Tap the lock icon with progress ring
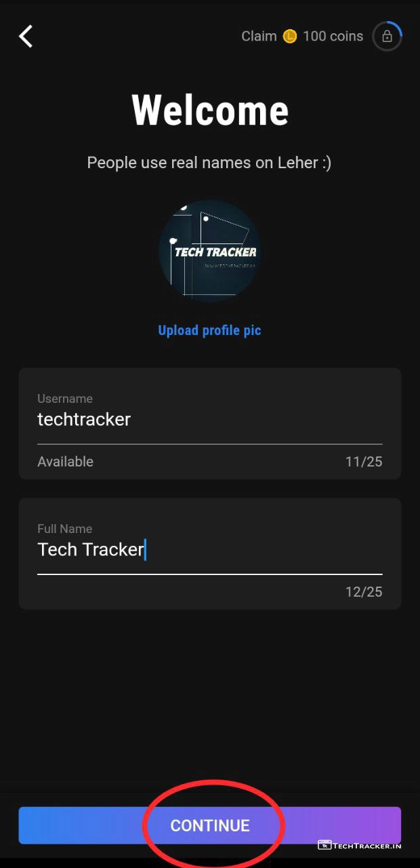The height and width of the screenshot is (868, 420). click(387, 36)
